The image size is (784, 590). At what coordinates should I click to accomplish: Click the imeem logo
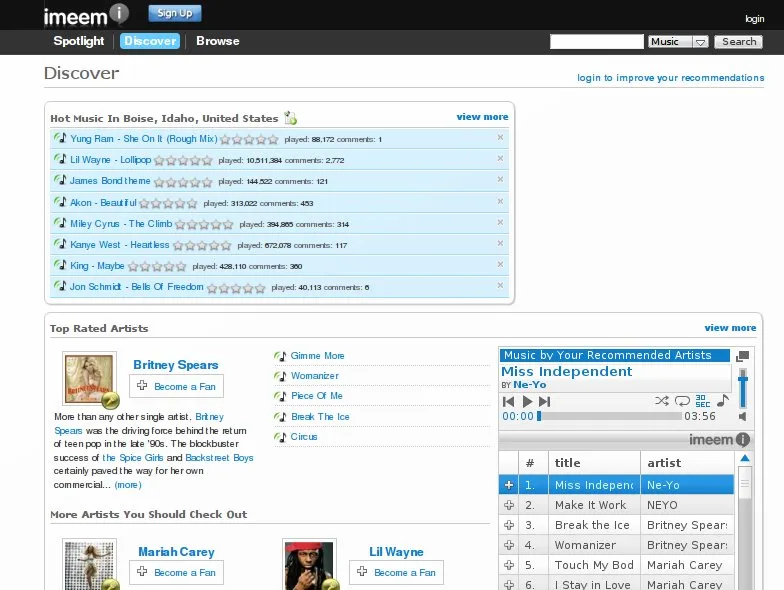(x=86, y=15)
